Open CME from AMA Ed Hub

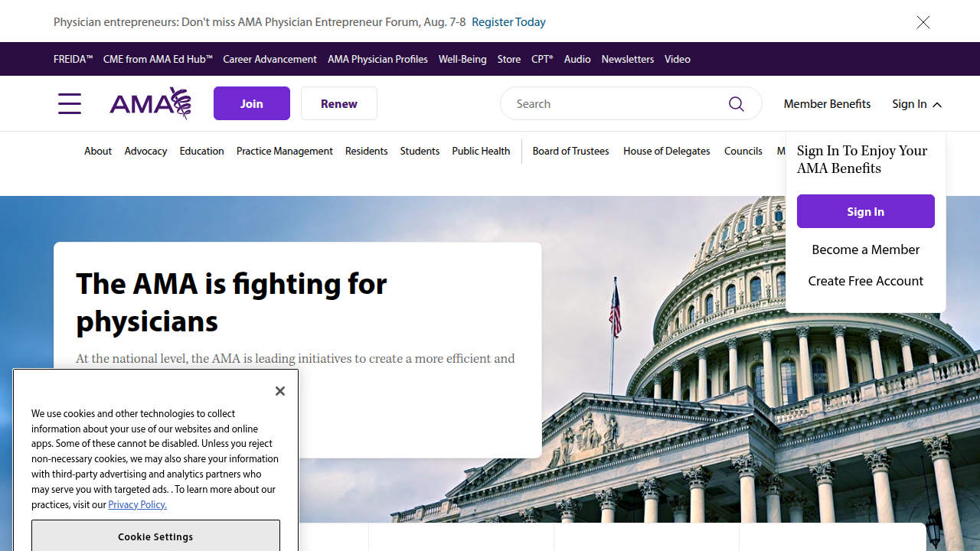158,59
